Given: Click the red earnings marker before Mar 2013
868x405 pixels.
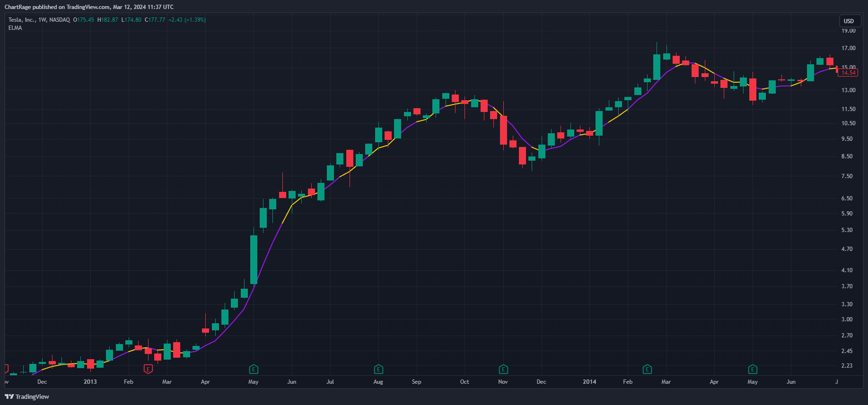Looking at the screenshot, I should (148, 369).
